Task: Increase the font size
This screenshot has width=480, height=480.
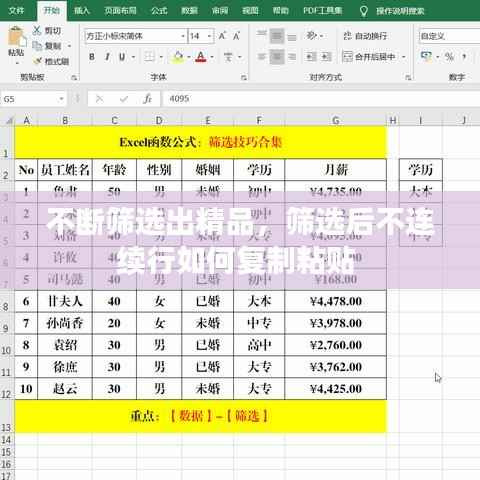Action: point(222,36)
